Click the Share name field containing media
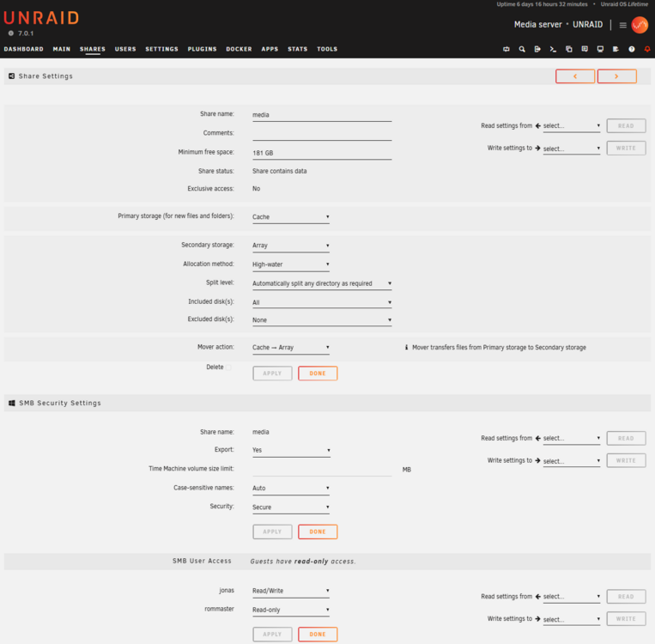The height and width of the screenshot is (644, 655). [322, 115]
